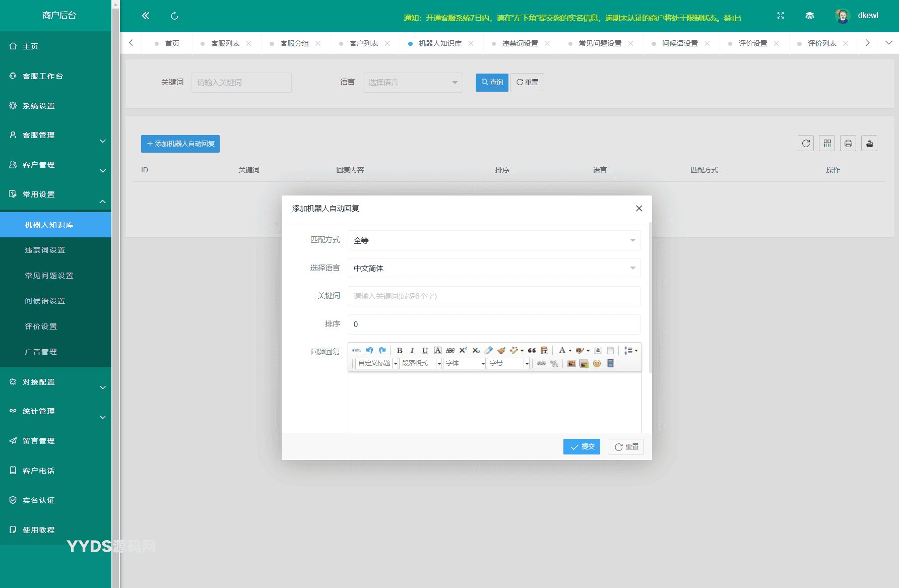The height and width of the screenshot is (588, 899).
Task: Switch to 客服列表 tab
Action: point(225,43)
